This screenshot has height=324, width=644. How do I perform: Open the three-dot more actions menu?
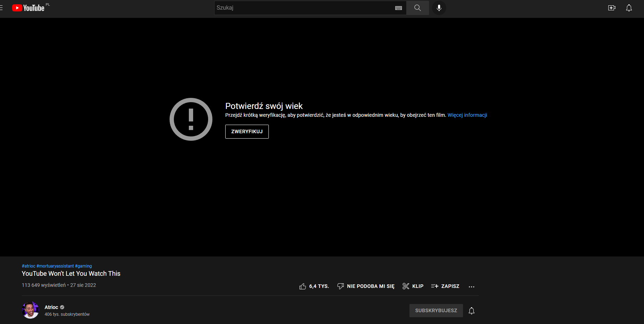[x=471, y=286]
